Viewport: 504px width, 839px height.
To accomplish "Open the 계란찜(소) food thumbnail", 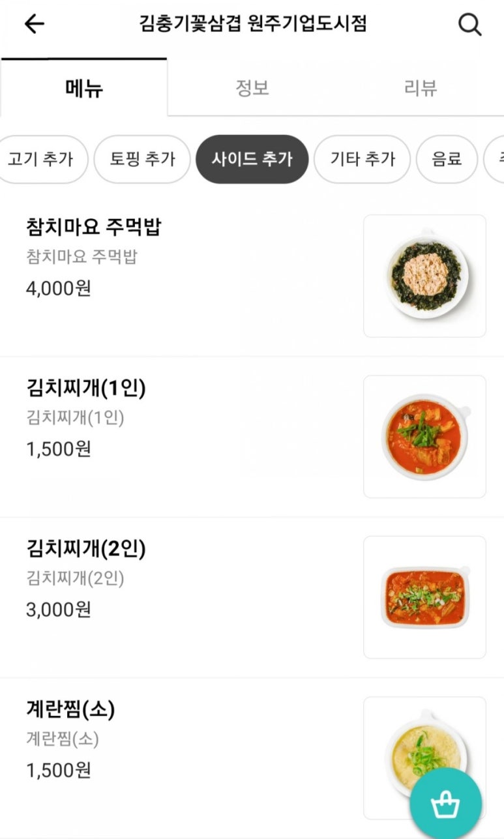I will [424, 750].
